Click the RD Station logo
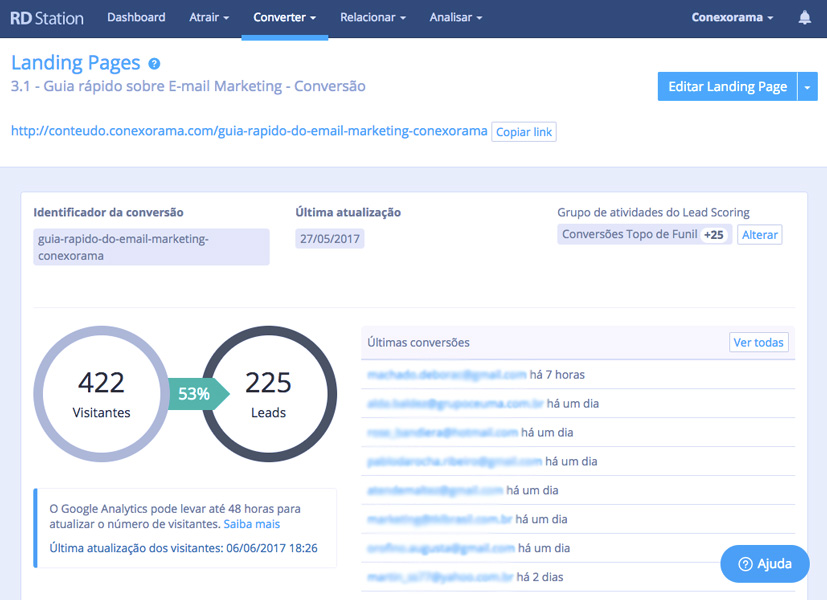This screenshot has height=600, width=827. [47, 18]
